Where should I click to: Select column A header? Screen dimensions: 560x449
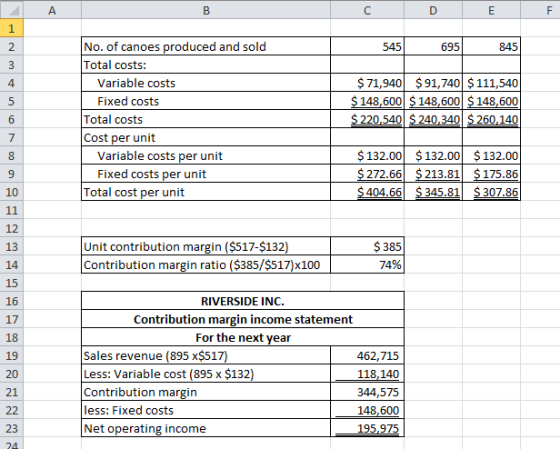tap(52, 10)
